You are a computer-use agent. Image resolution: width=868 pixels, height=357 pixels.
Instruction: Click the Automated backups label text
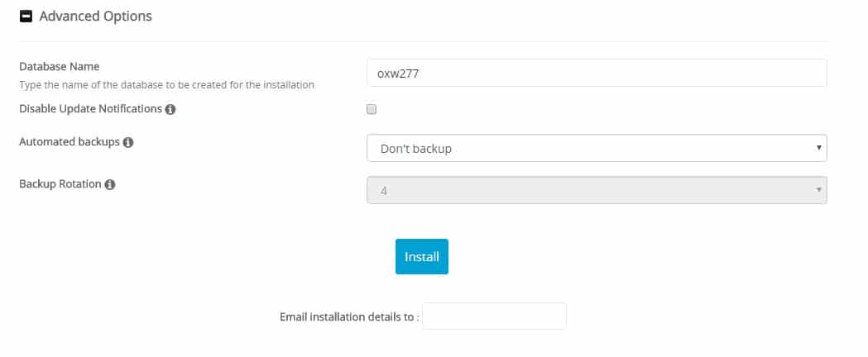pos(70,142)
